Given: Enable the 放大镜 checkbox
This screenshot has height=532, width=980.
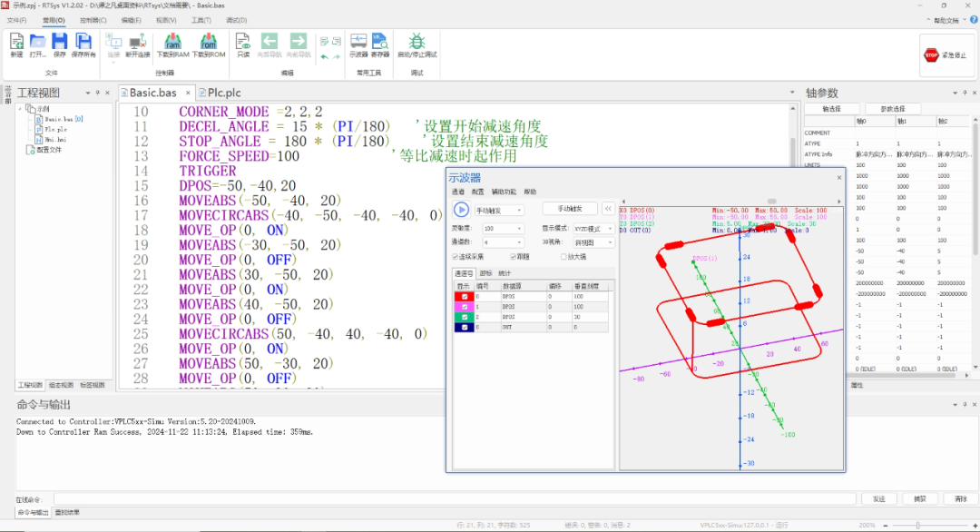Looking at the screenshot, I should pos(563,257).
